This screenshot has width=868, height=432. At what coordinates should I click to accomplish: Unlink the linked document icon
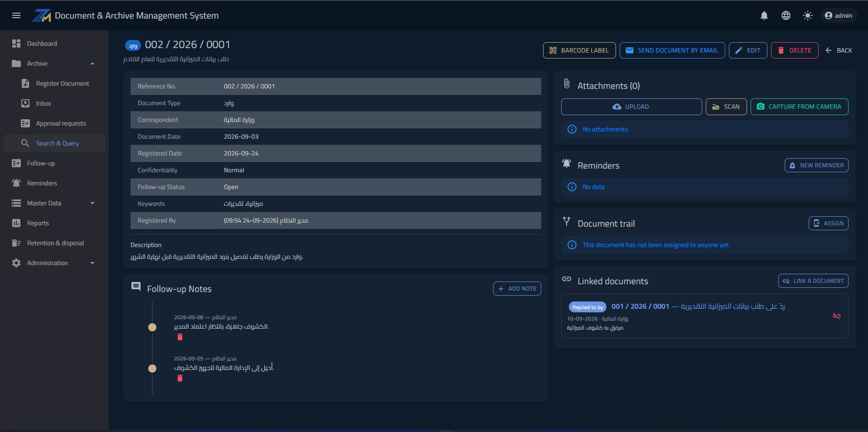click(x=837, y=316)
